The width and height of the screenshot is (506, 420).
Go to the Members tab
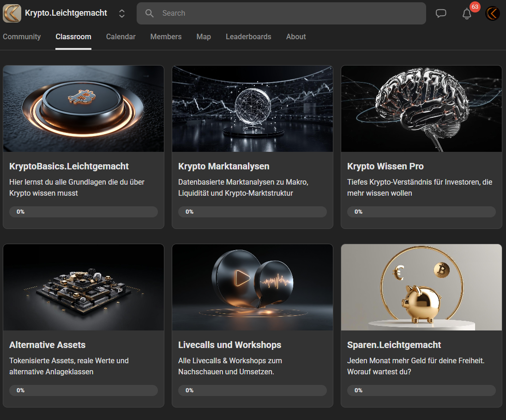click(x=166, y=37)
